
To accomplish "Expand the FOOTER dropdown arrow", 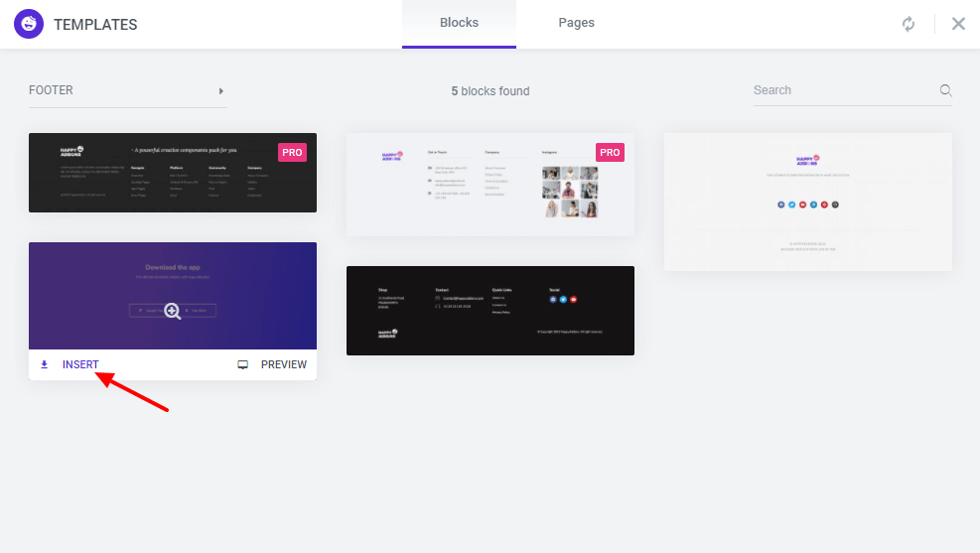I will pyautogui.click(x=221, y=91).
